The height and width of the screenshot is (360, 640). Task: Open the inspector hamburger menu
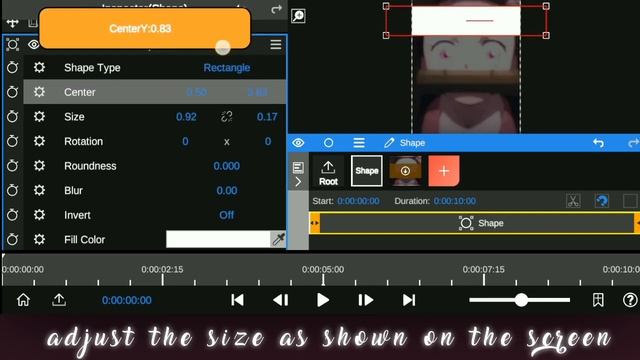coord(276,44)
